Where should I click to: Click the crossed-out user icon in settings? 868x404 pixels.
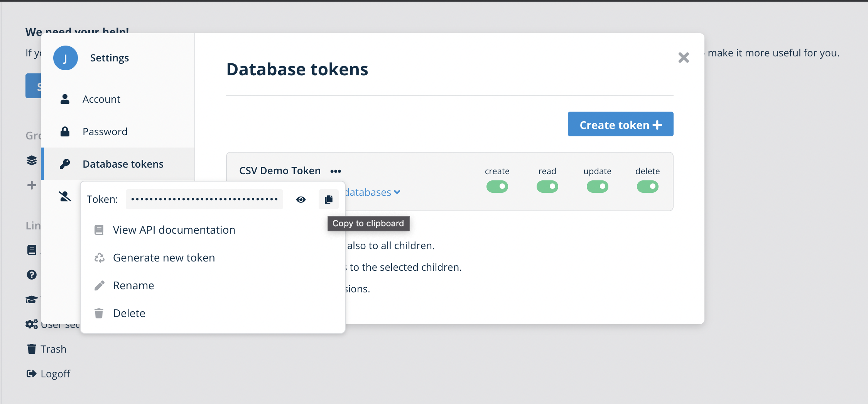click(x=65, y=196)
